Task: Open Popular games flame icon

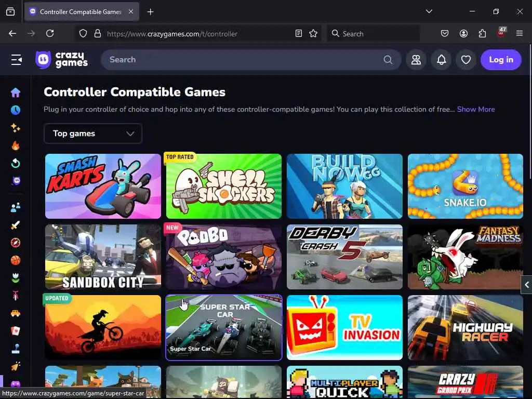Action: point(15,145)
